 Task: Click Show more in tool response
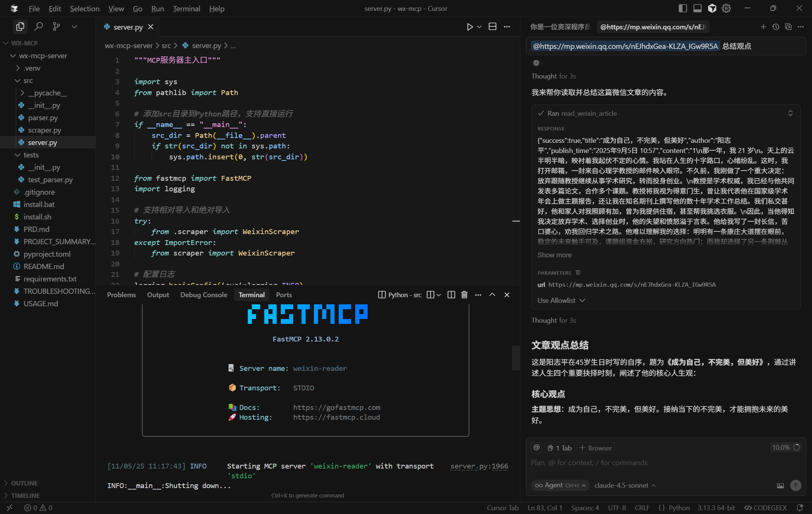(554, 255)
